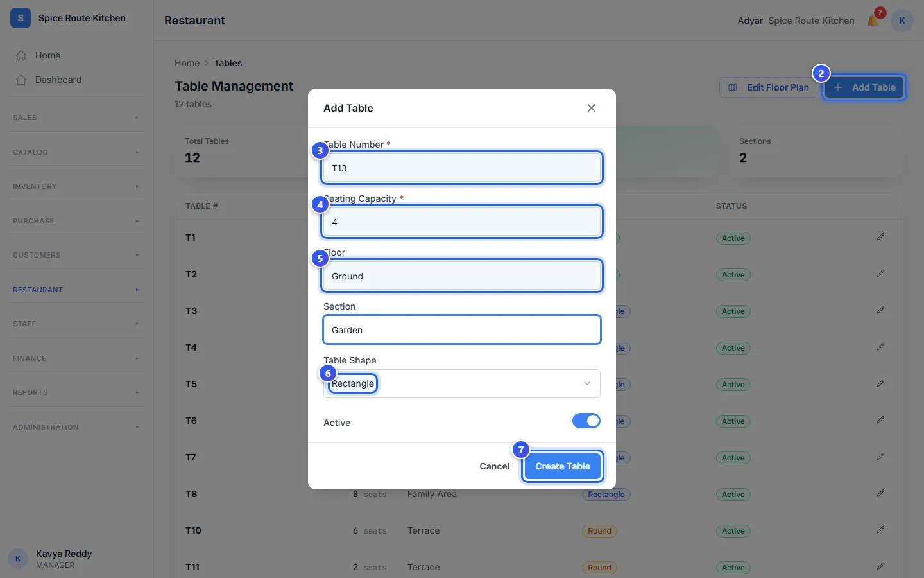Viewport: 924px width, 578px height.
Task: Click the edit pencil for table T11
Action: click(880, 567)
